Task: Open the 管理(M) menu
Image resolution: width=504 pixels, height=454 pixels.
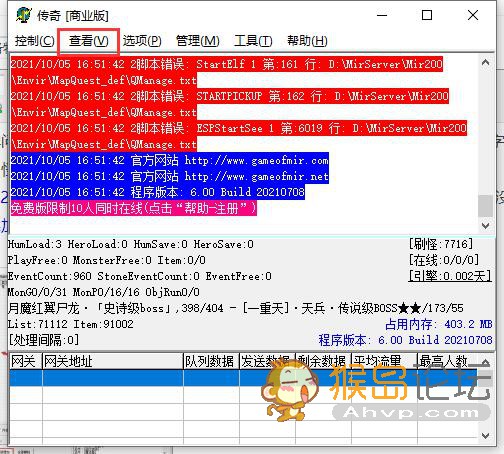Action: [197, 41]
